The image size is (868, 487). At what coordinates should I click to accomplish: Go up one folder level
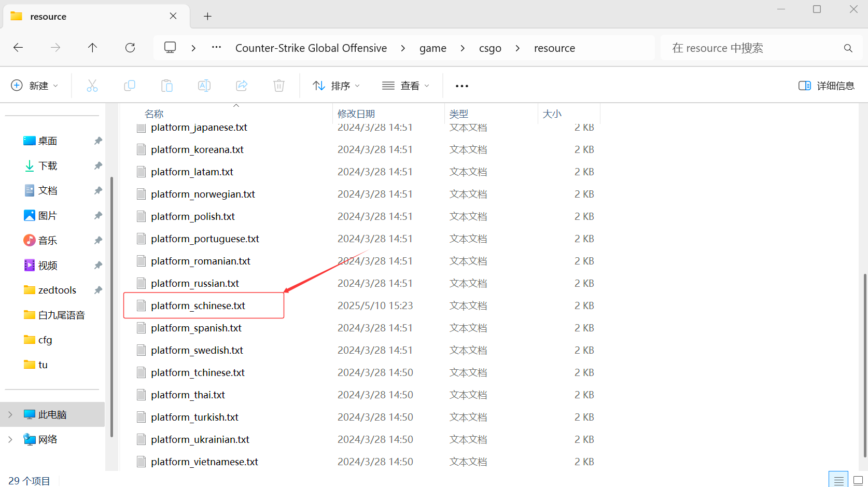[x=92, y=48]
